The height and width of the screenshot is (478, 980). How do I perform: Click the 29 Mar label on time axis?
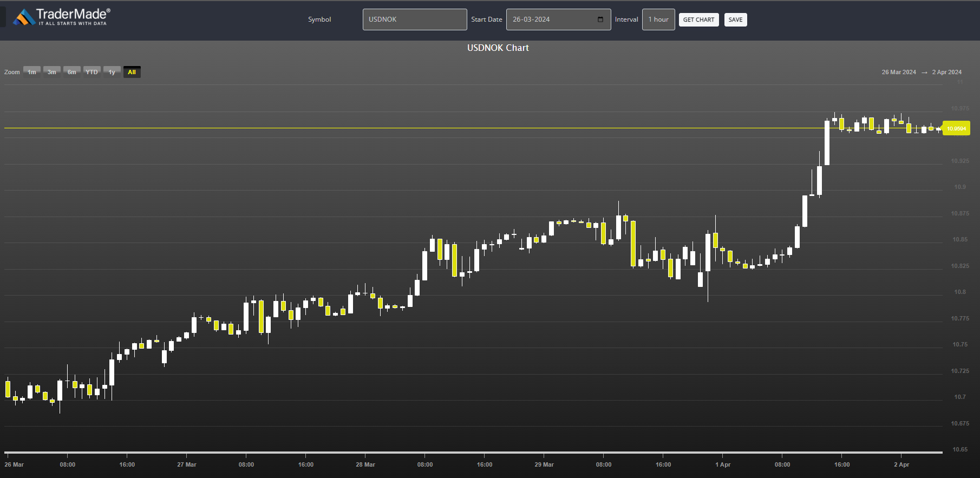coord(544,464)
